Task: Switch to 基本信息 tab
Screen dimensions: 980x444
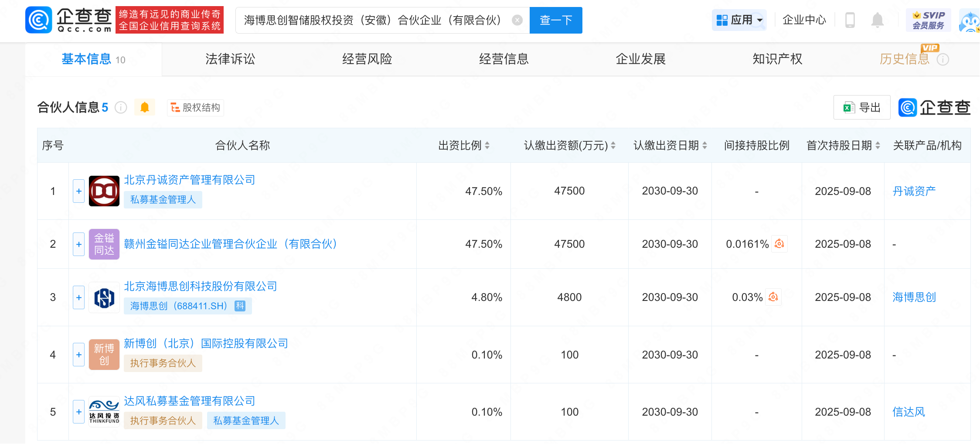Action: (93, 59)
